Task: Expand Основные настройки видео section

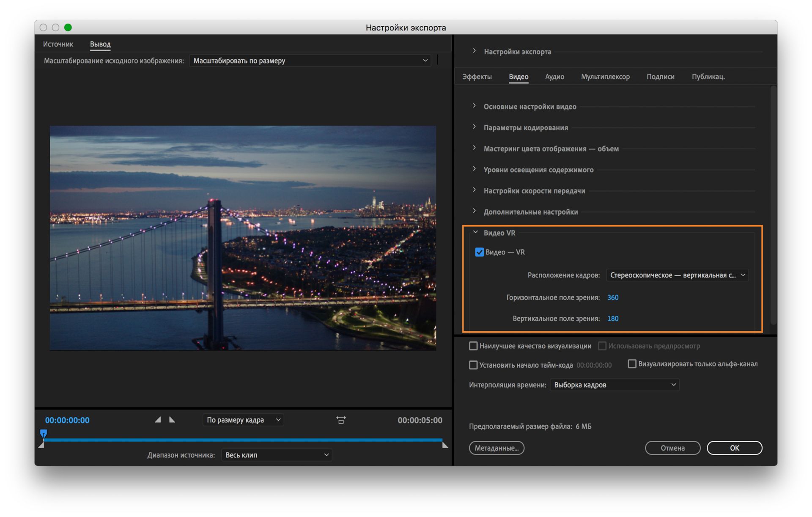Action: tap(529, 107)
